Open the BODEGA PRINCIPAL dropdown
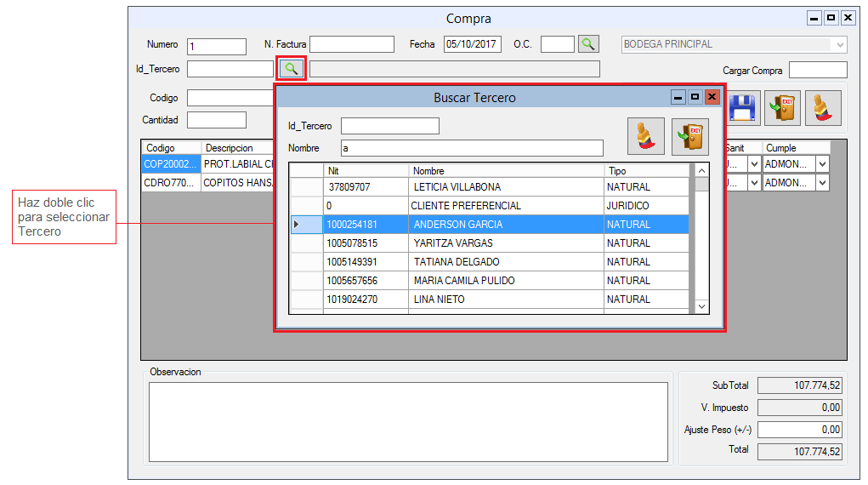This screenshot has width=868, height=485. point(840,45)
